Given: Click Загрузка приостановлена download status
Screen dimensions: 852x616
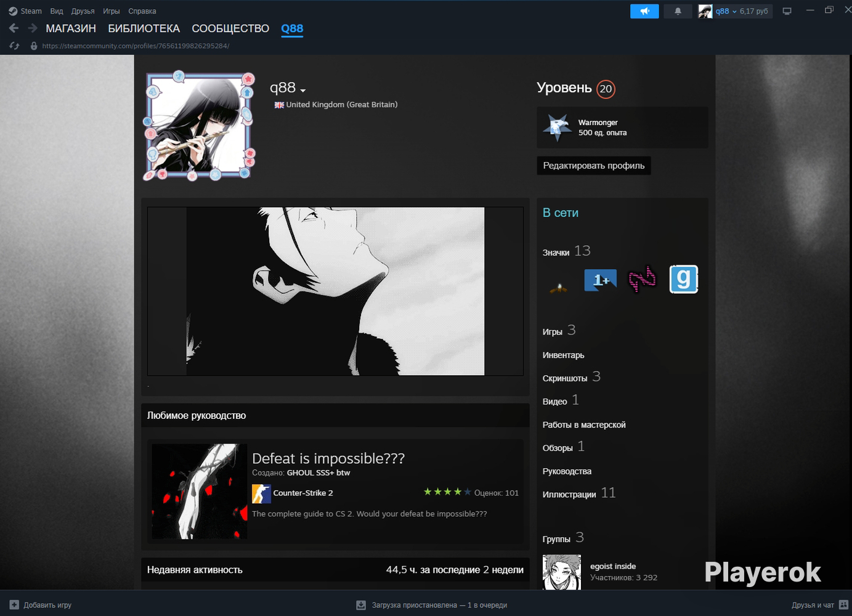Looking at the screenshot, I should 439,605.
